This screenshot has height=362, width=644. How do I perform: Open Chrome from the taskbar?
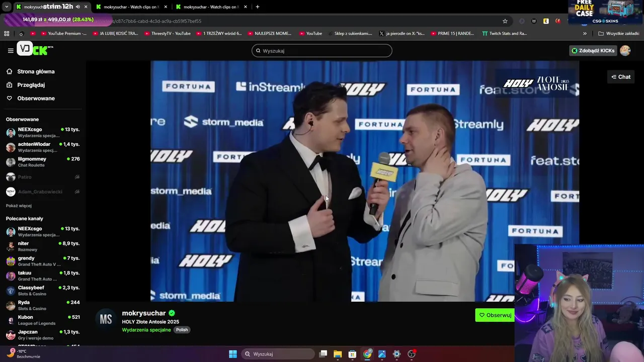367,354
